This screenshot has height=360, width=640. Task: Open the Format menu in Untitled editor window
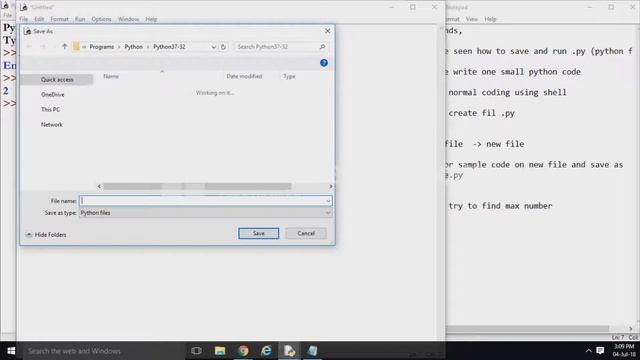(60, 19)
